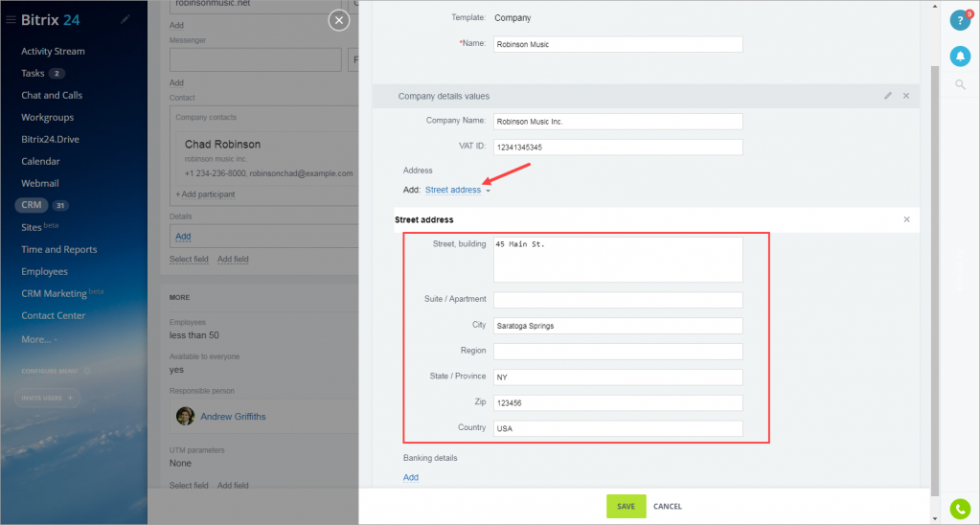
Task: Click + Add participant link
Action: 205,194
